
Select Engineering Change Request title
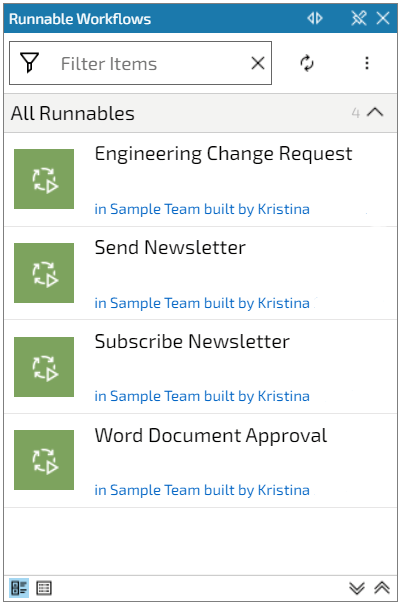223,154
